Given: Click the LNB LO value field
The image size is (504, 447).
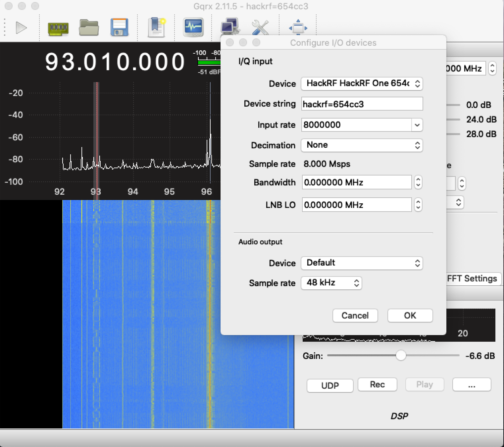Looking at the screenshot, I should pos(357,205).
